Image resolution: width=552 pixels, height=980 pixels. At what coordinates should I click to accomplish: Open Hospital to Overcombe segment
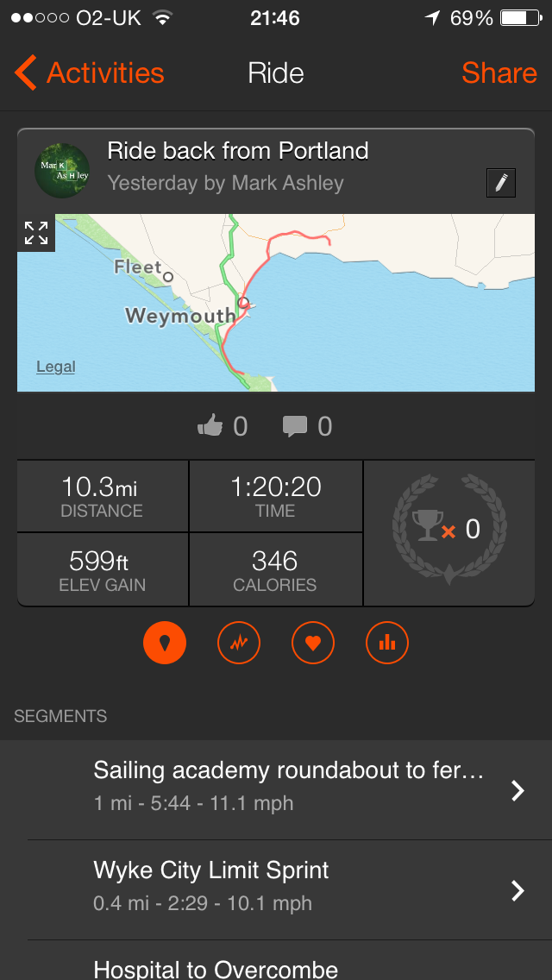(x=216, y=968)
